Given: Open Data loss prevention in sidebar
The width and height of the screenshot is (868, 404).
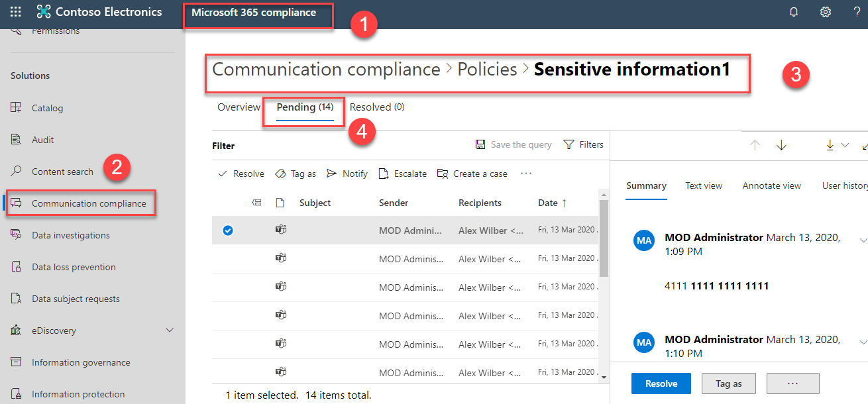Looking at the screenshot, I should click(74, 267).
